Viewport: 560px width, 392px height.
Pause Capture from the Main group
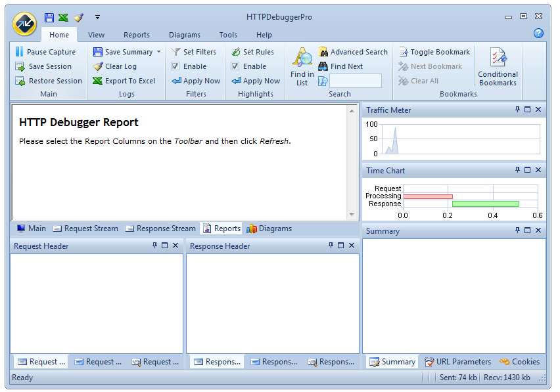tap(45, 52)
